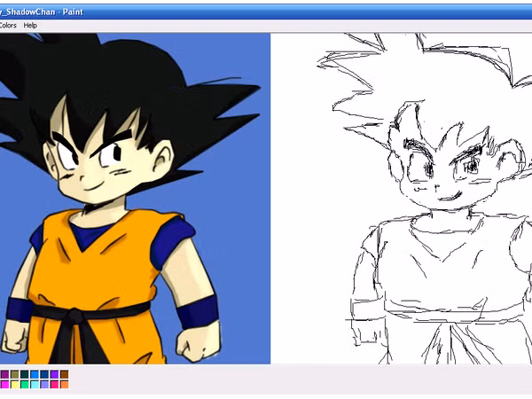This screenshot has width=532, height=399.
Task: Pick the green color swatch
Action: pos(25,385)
